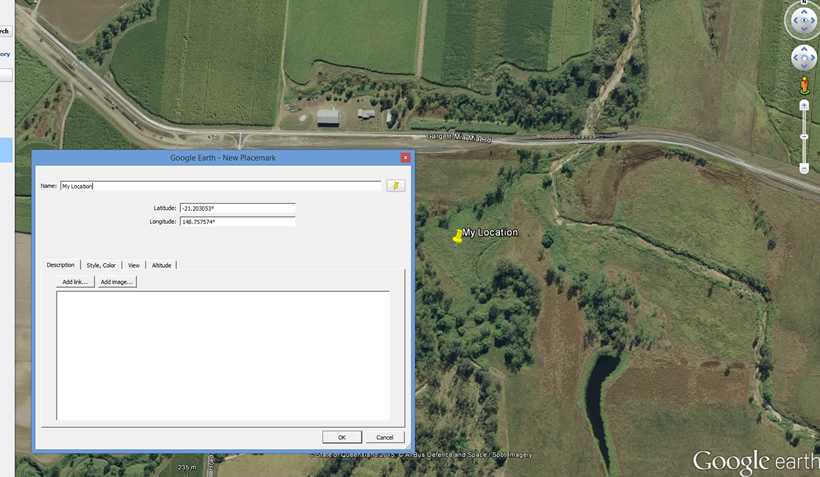The height and width of the screenshot is (477, 820).
Task: Click the State of Queensland imagery copyright text
Action: (421, 455)
